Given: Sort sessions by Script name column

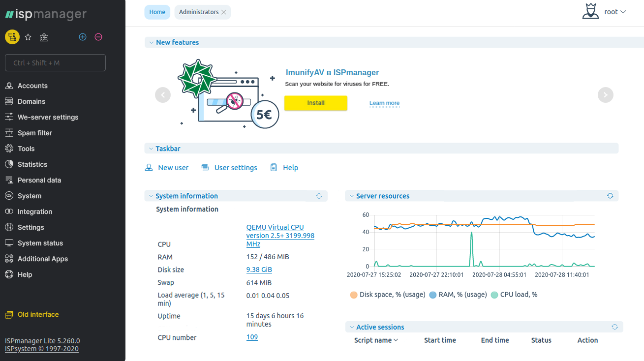Looking at the screenshot, I should (376, 340).
